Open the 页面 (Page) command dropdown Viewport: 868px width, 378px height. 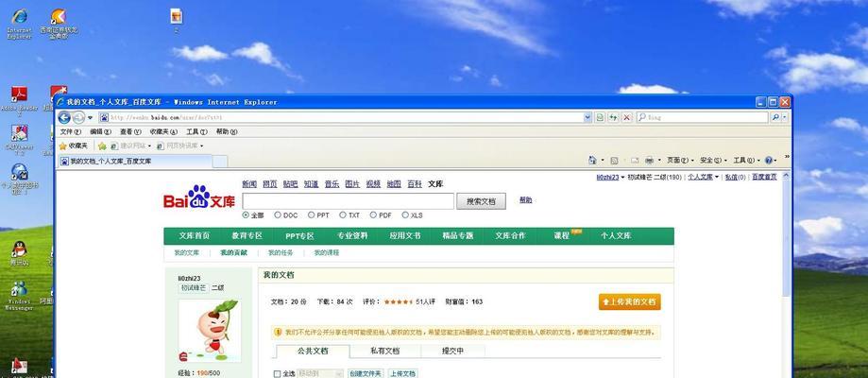(x=680, y=161)
